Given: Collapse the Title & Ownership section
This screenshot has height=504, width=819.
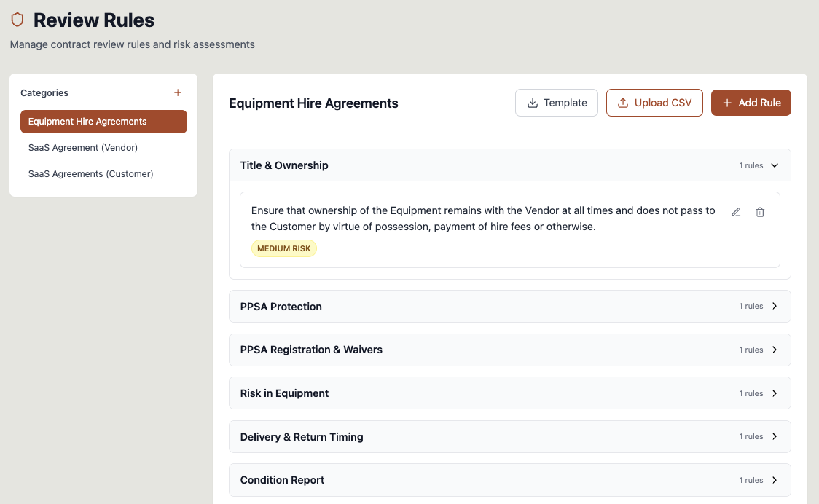Looking at the screenshot, I should (x=774, y=165).
